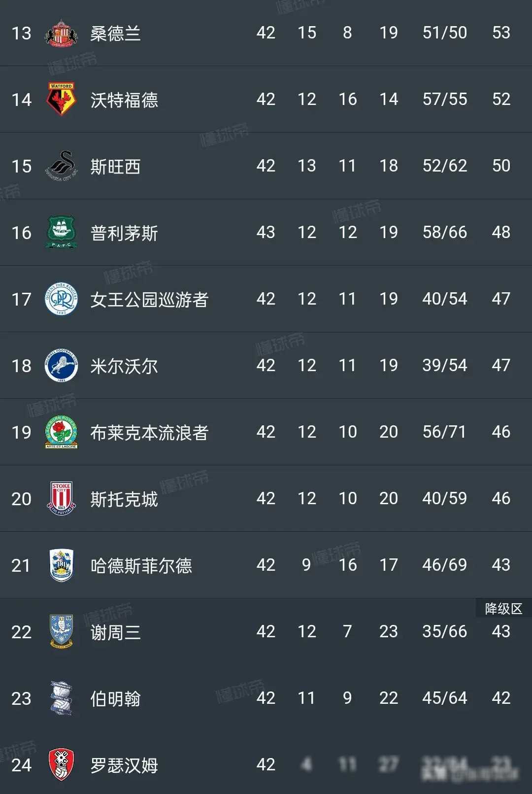Click points value 53 for Sunderland
532x794 pixels.
tap(501, 33)
